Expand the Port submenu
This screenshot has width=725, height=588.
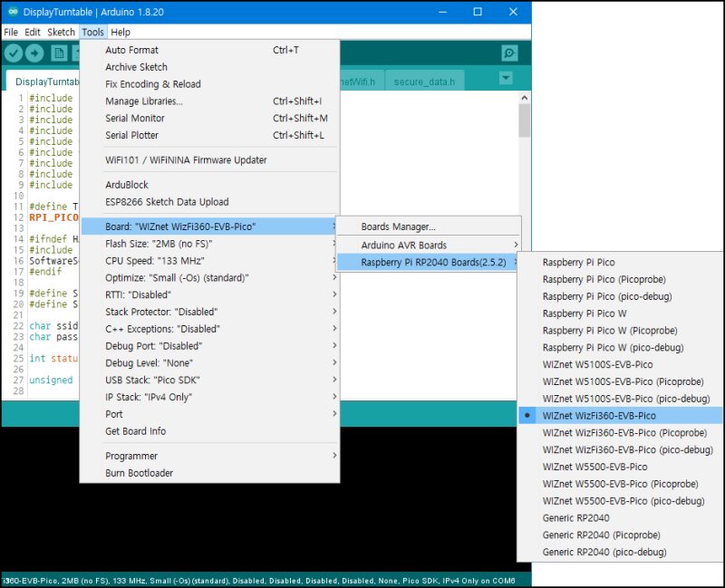[210, 415]
